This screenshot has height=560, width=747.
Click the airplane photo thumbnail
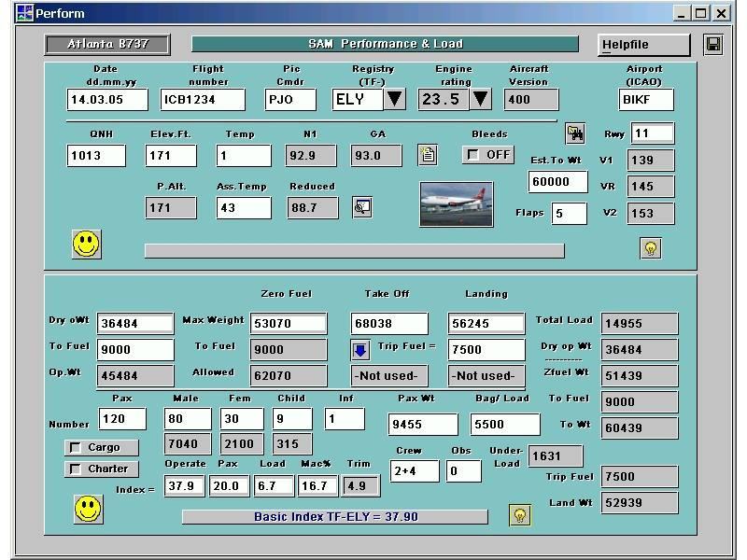[456, 204]
